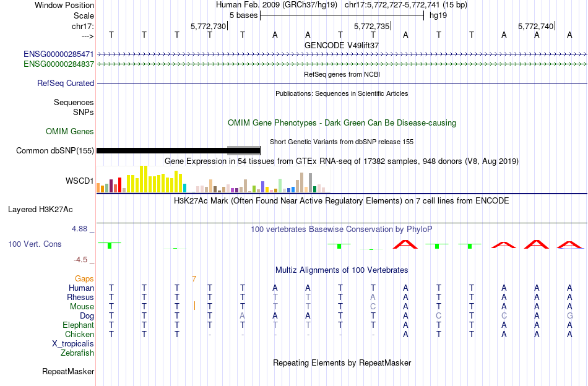Viewport: 588px width, 386px height.
Task: Click the WSCD1 GTEx expression label
Action: click(x=79, y=181)
